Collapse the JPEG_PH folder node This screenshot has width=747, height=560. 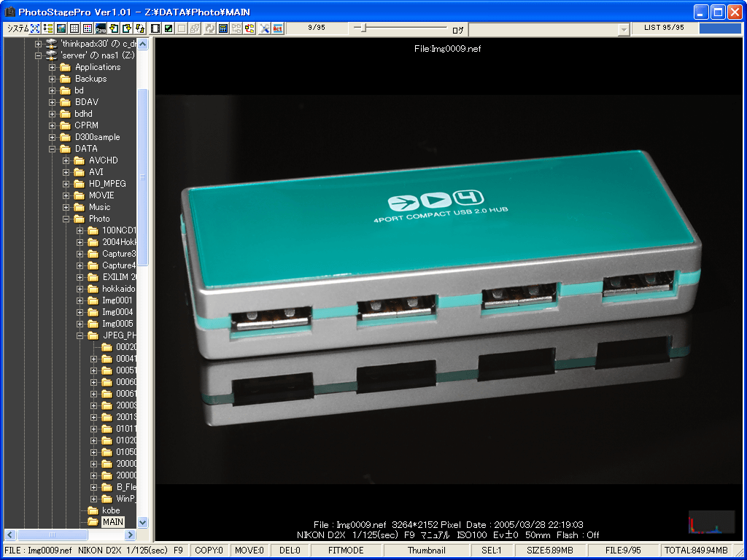(80, 335)
